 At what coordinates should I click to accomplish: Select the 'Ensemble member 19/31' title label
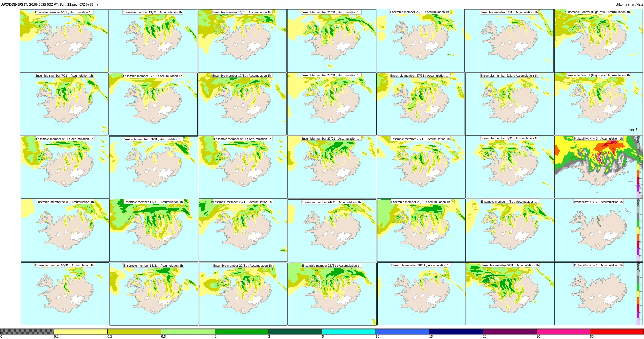(x=242, y=202)
